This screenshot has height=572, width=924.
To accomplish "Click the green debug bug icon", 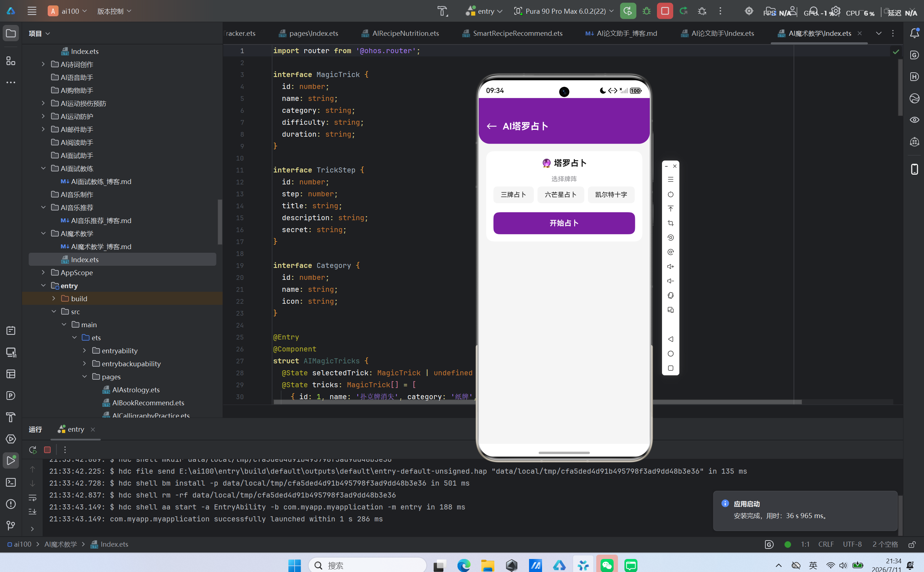I will 646,11.
